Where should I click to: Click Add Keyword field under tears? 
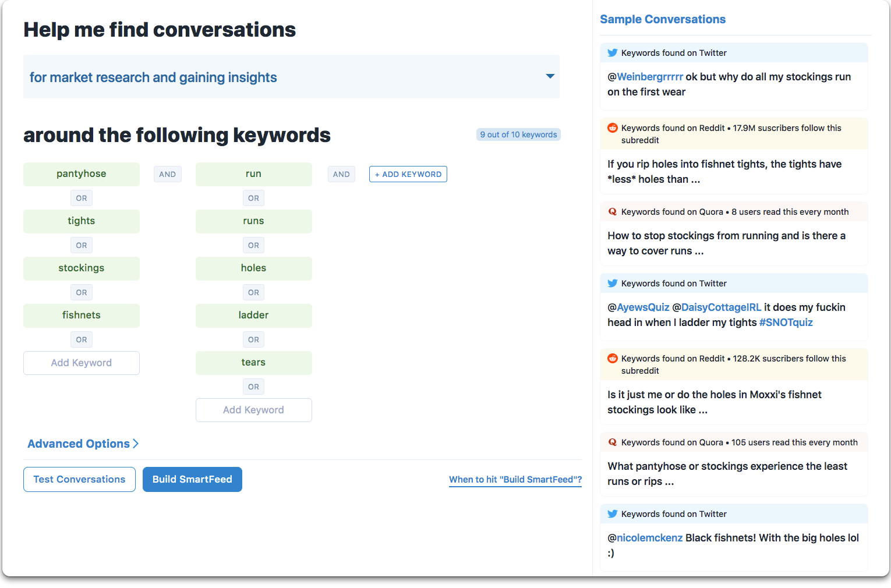[x=253, y=410]
